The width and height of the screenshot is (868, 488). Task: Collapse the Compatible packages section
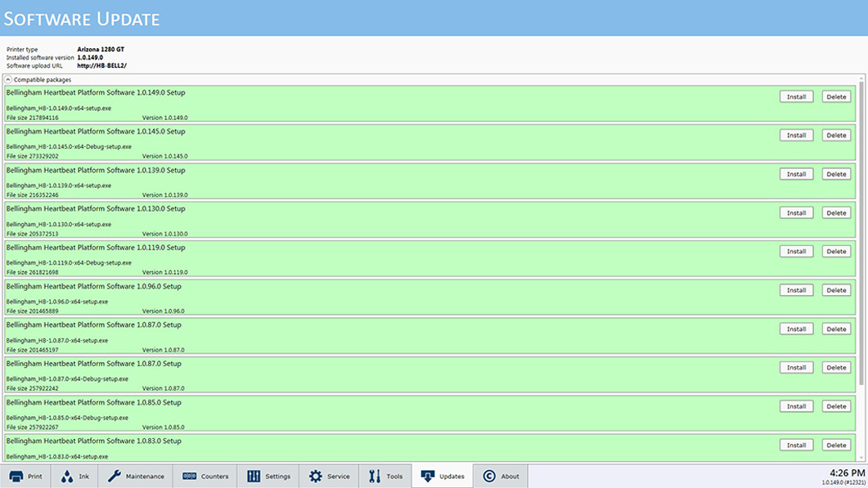8,79
